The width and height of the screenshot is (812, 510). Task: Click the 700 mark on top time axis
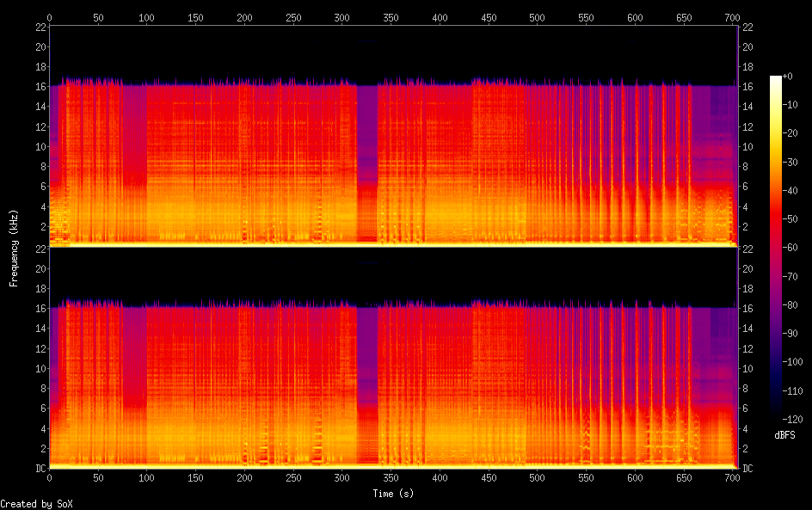coord(734,17)
